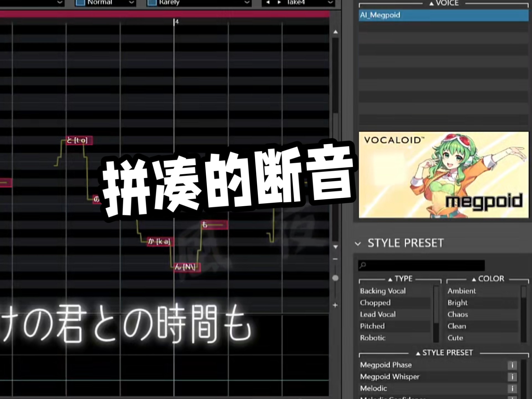Image resolution: width=532 pixels, height=399 pixels.
Task: Select AI_Megpoid in the voice list
Action: 444,15
